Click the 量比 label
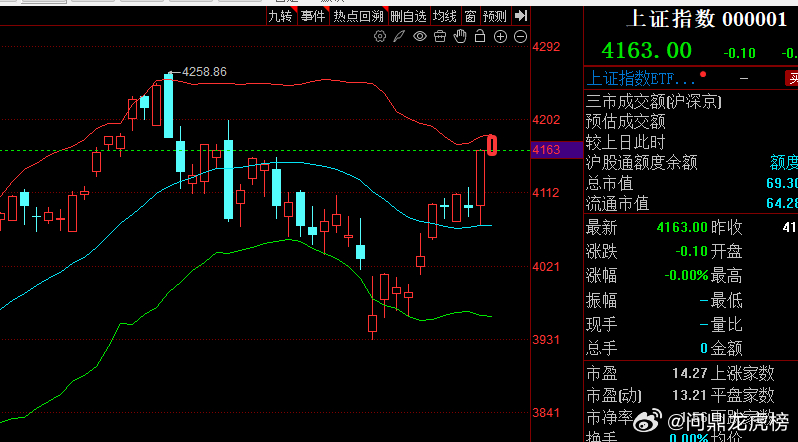This screenshot has height=442, width=798. (x=727, y=324)
